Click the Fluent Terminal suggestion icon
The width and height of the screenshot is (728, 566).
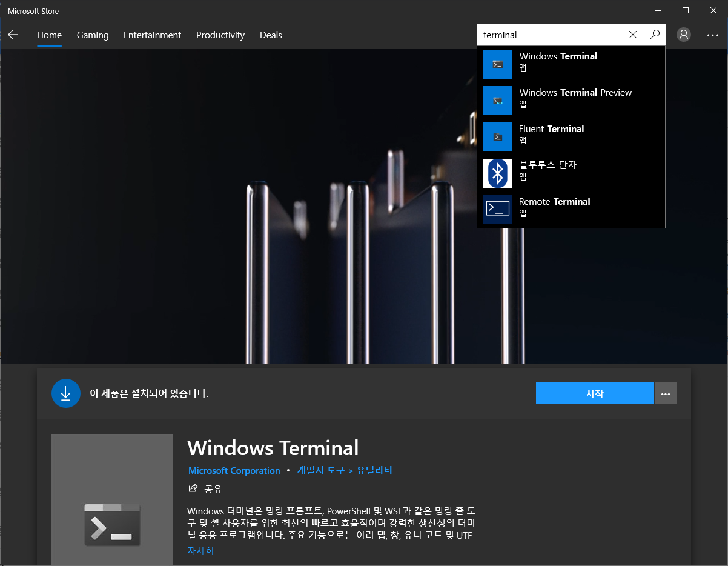point(498,137)
